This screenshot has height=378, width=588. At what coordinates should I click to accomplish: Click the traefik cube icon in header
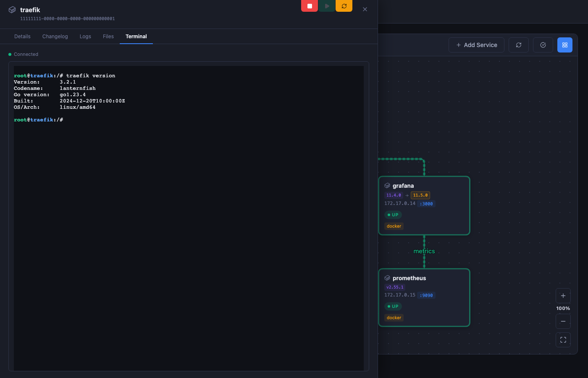pos(12,10)
